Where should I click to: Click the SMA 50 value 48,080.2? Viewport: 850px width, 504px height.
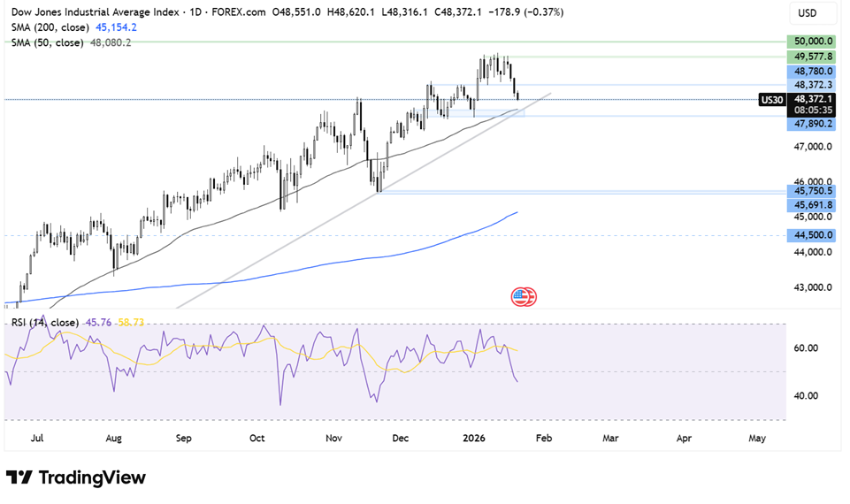pyautogui.click(x=111, y=42)
